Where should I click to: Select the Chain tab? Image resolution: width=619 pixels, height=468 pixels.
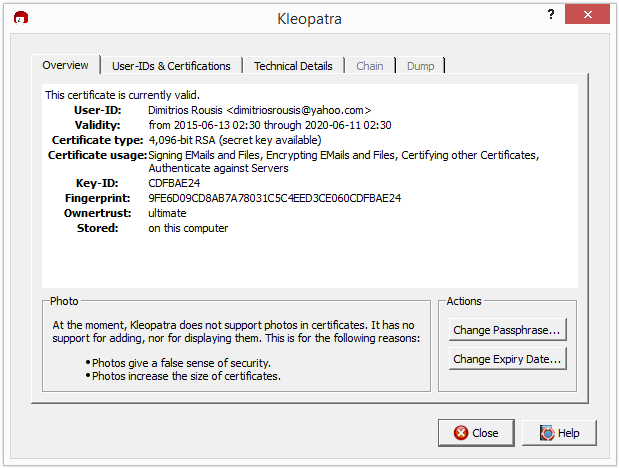[370, 66]
